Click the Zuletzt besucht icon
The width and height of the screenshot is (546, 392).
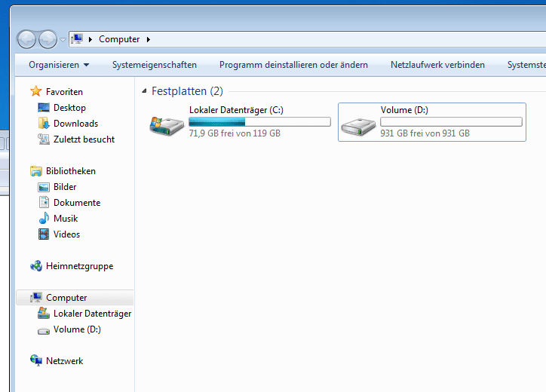point(44,139)
